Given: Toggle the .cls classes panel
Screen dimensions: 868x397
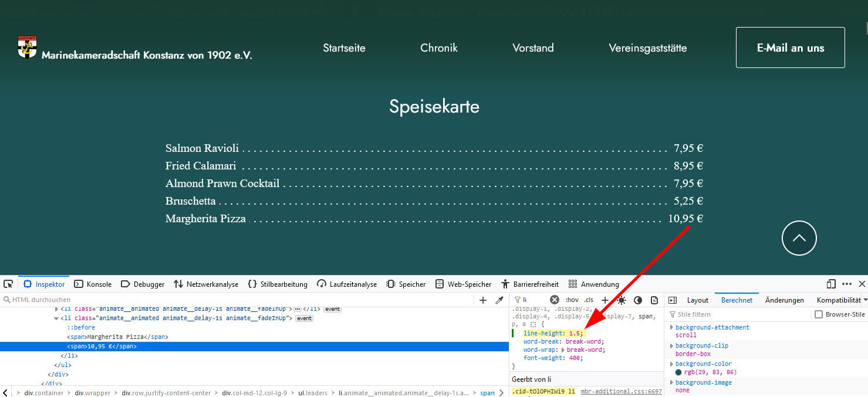Looking at the screenshot, I should (x=589, y=300).
